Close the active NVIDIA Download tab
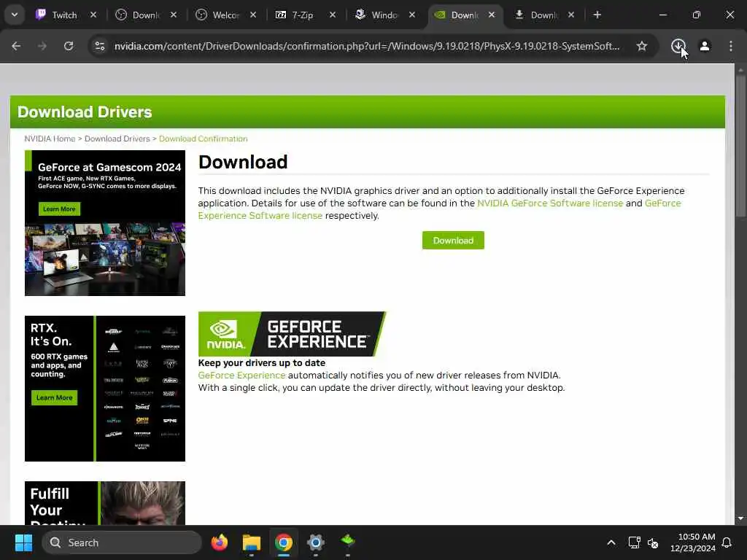Viewport: 747px width, 560px height. (x=492, y=15)
